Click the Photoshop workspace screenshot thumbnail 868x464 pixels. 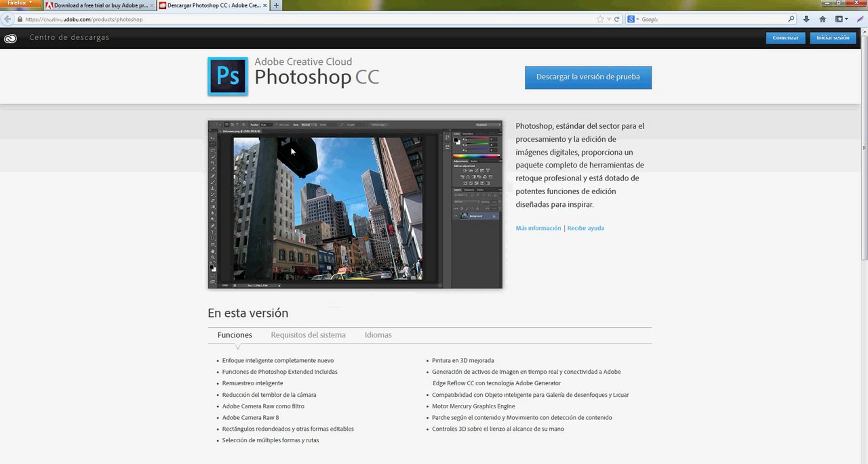(355, 204)
